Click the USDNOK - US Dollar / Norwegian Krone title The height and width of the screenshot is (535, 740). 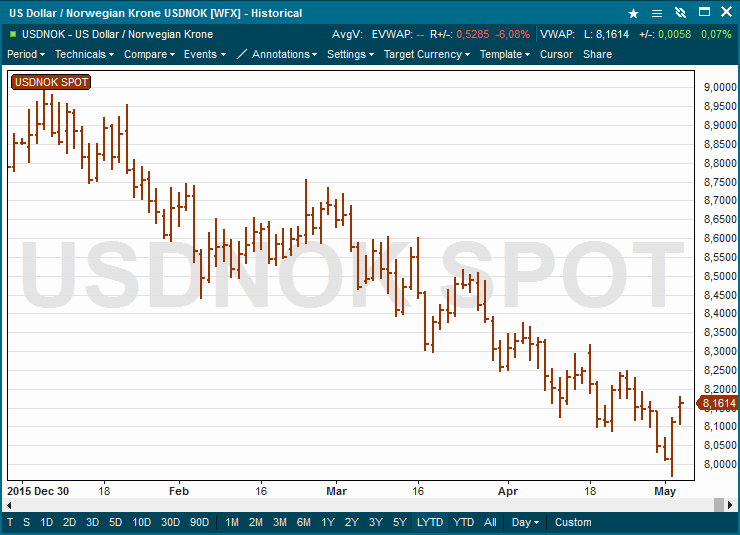(x=118, y=34)
